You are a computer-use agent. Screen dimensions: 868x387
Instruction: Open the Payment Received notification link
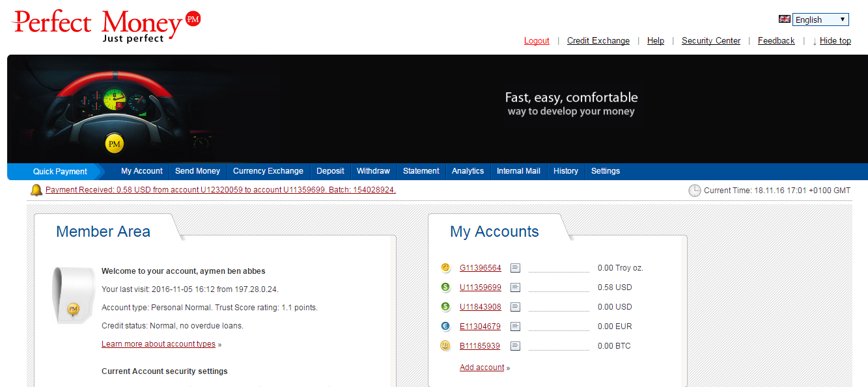point(221,190)
